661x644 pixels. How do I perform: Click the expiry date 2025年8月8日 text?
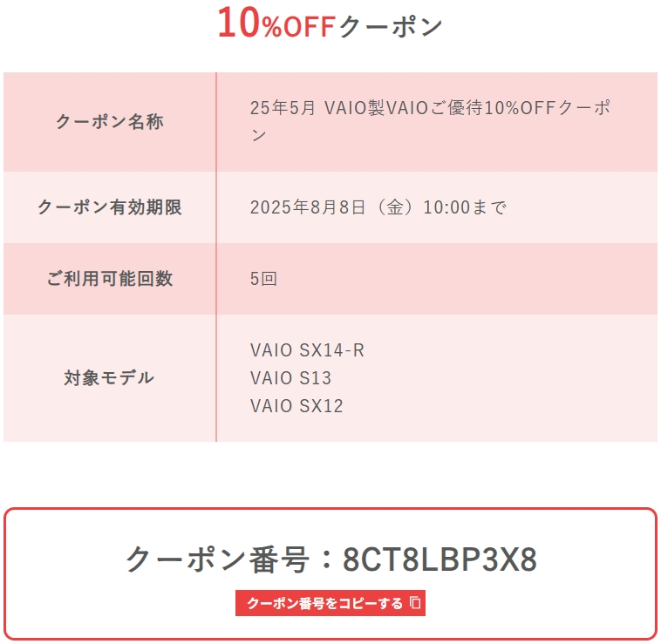(308, 207)
